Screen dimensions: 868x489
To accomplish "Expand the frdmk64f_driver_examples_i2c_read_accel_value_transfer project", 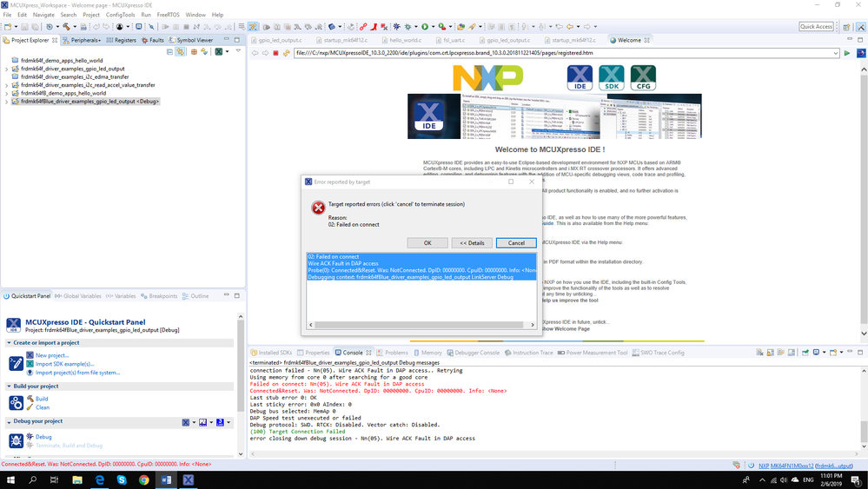I will [7, 85].
